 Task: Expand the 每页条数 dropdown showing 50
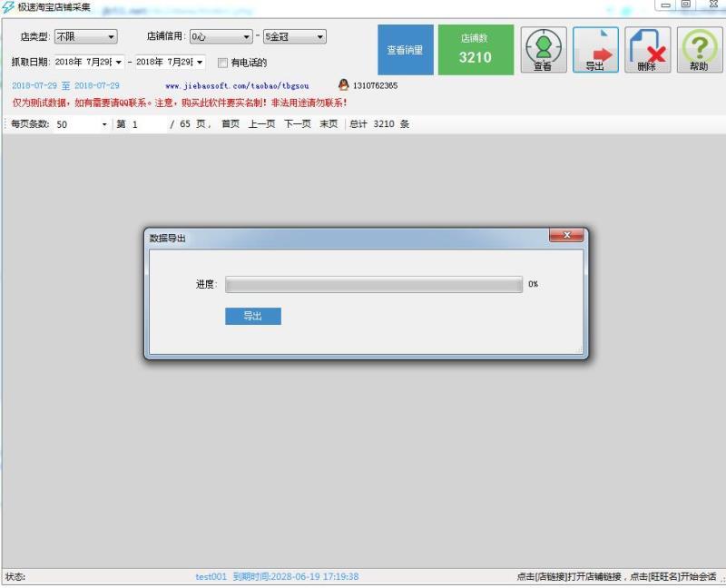point(82,124)
